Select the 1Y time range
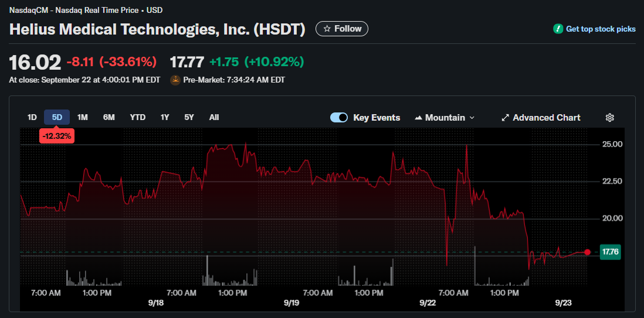The width and height of the screenshot is (644, 318). coord(165,117)
